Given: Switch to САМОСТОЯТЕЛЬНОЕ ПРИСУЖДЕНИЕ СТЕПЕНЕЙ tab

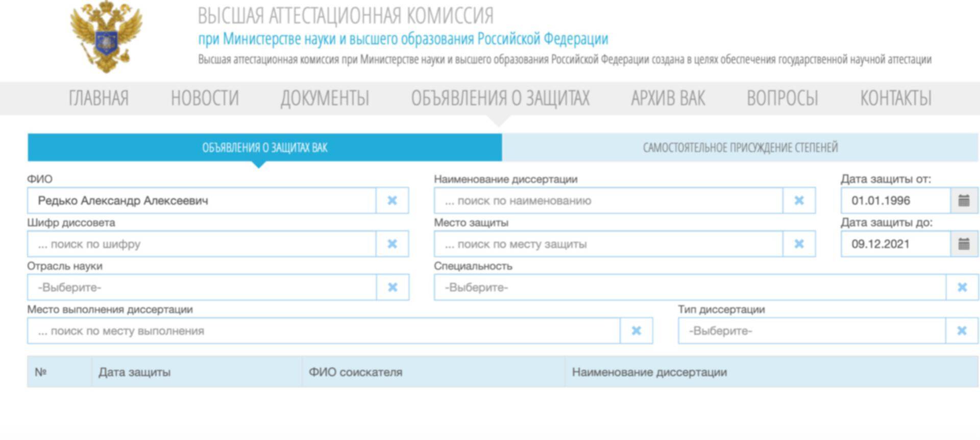Looking at the screenshot, I should click(740, 148).
